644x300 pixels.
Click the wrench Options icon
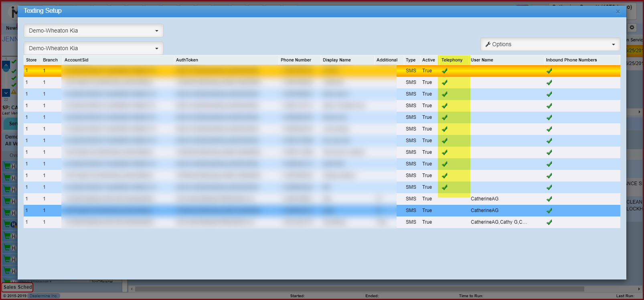point(488,44)
